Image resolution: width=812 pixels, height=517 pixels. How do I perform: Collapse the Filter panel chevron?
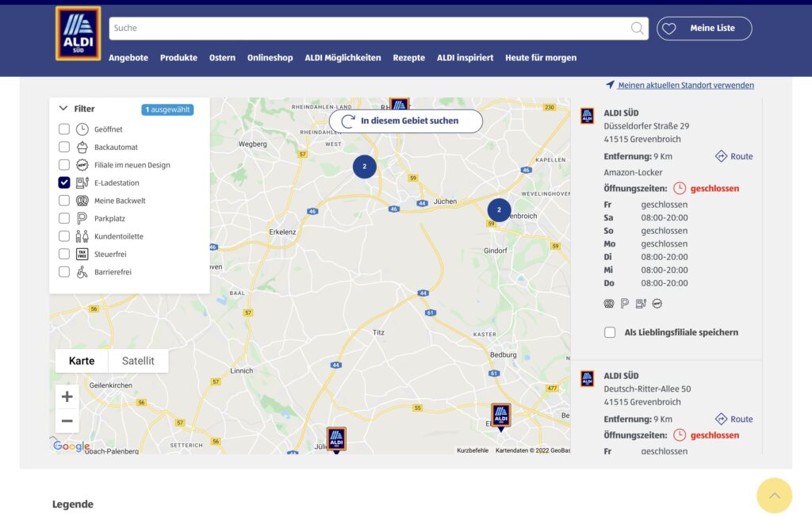pos(63,109)
